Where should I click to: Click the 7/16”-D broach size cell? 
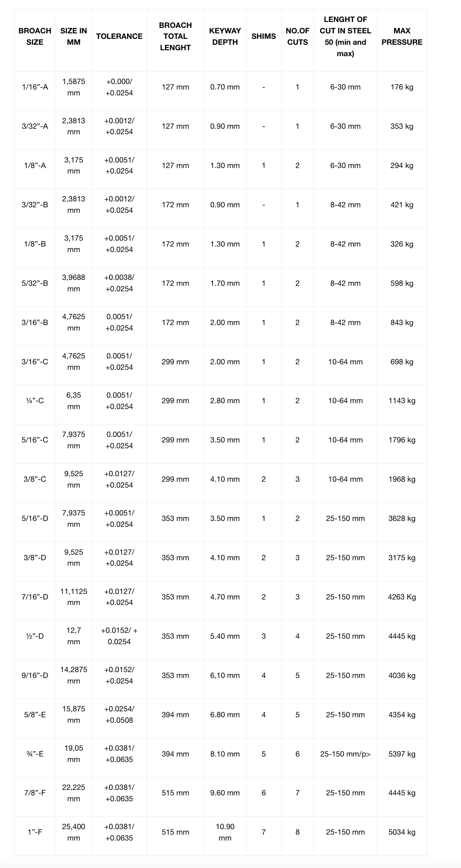(x=35, y=597)
